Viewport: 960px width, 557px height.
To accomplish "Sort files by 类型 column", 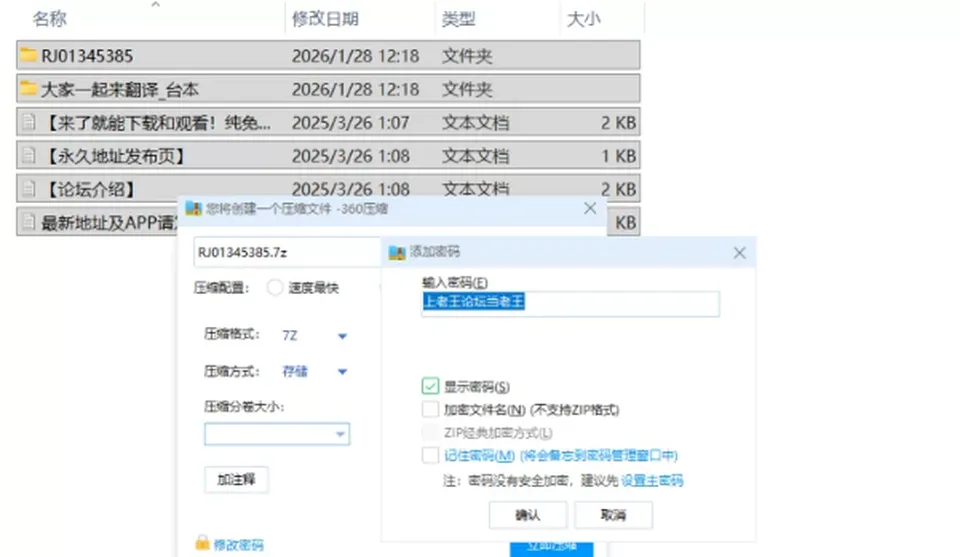I will 459,19.
